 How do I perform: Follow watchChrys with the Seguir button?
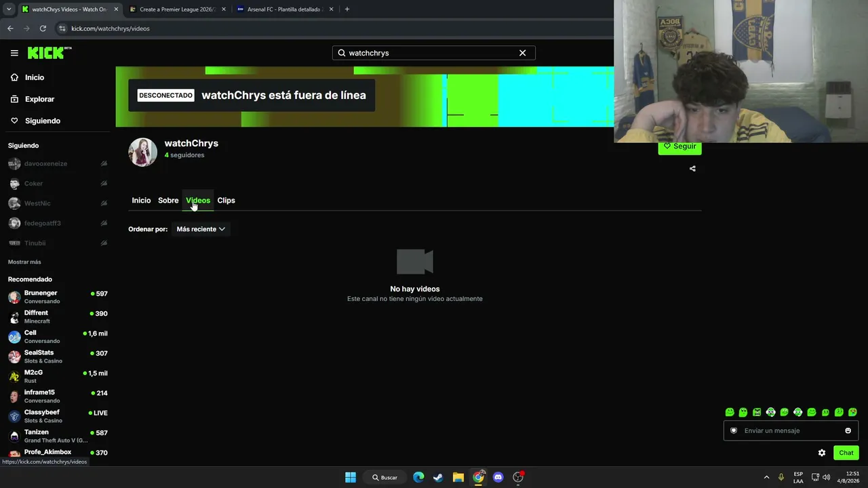click(679, 146)
